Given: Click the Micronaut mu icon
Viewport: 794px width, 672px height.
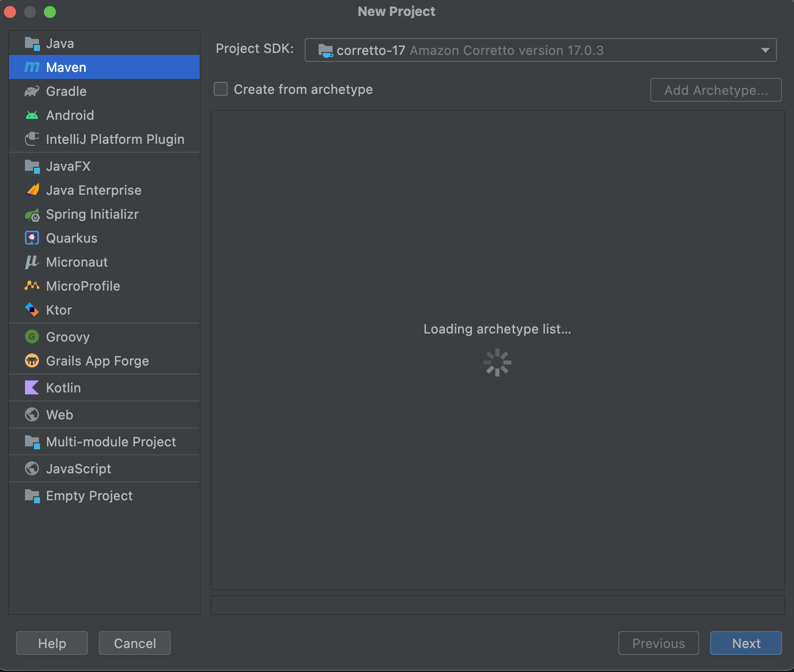Looking at the screenshot, I should click(x=32, y=262).
